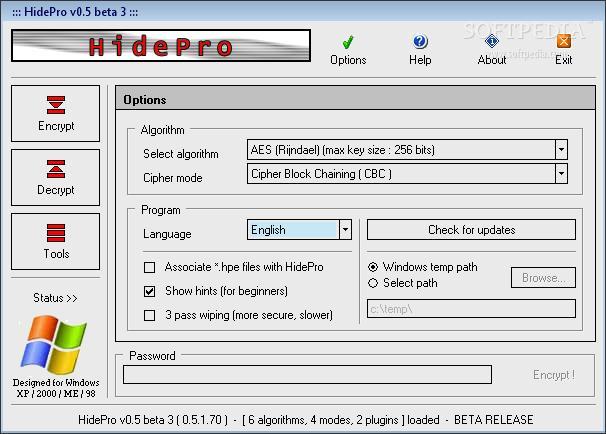The width and height of the screenshot is (606, 434).
Task: Open the Select algorithm dropdown arrow
Action: 561,150
